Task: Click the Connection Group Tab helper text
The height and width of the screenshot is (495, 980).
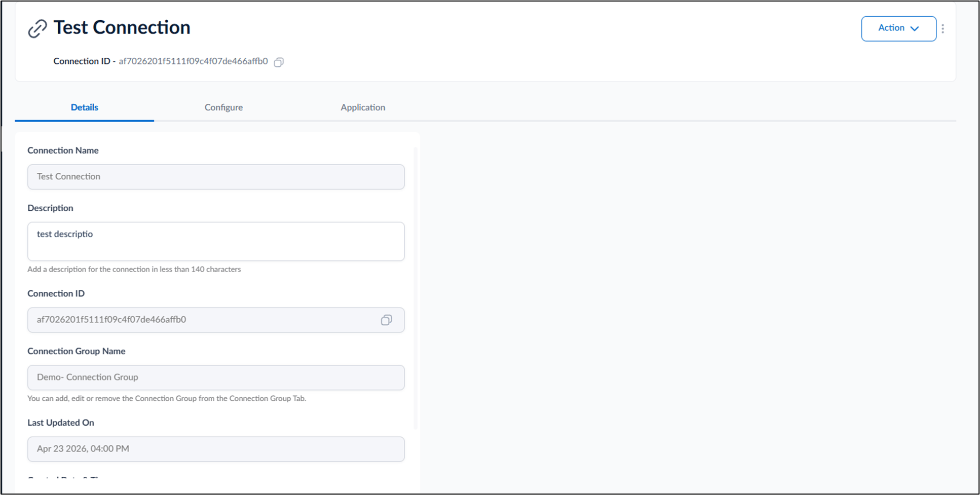Action: pos(167,399)
